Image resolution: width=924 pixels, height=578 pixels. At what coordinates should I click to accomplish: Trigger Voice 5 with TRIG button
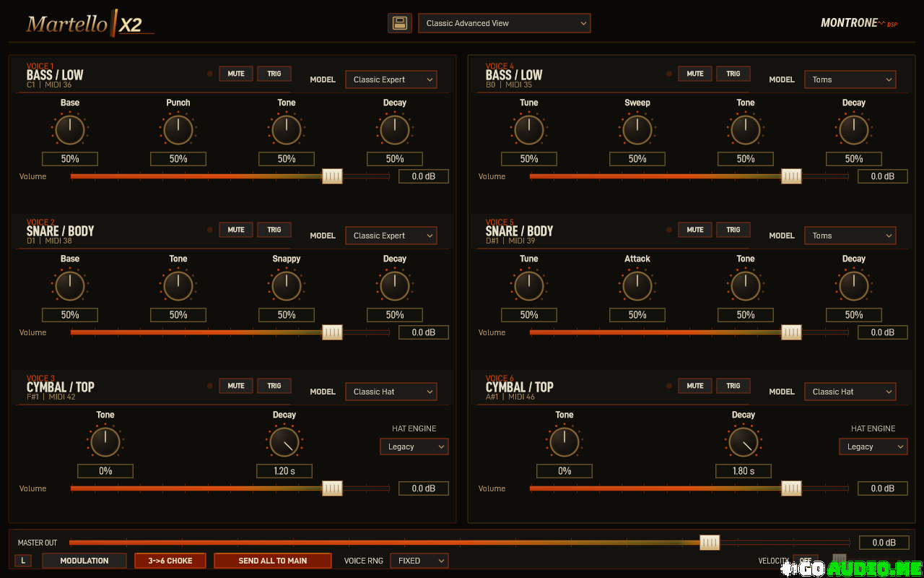click(733, 230)
